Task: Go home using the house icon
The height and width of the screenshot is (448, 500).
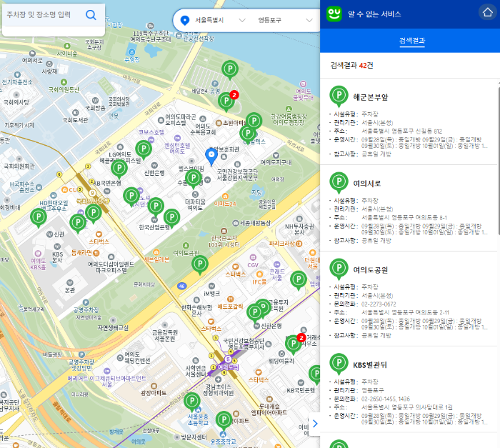Action: tap(487, 12)
